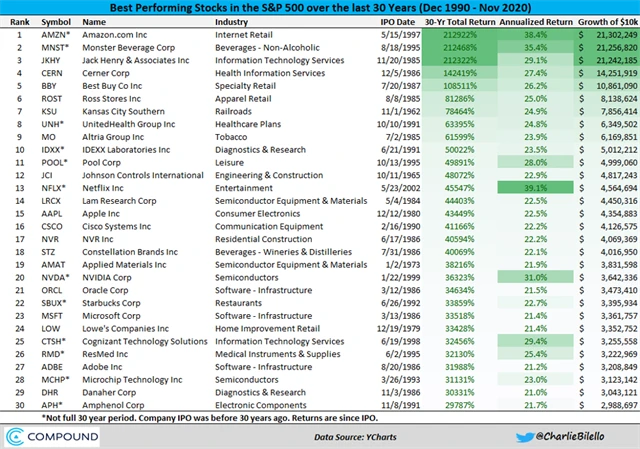Click the 2,988,697 growth cell

(619, 405)
